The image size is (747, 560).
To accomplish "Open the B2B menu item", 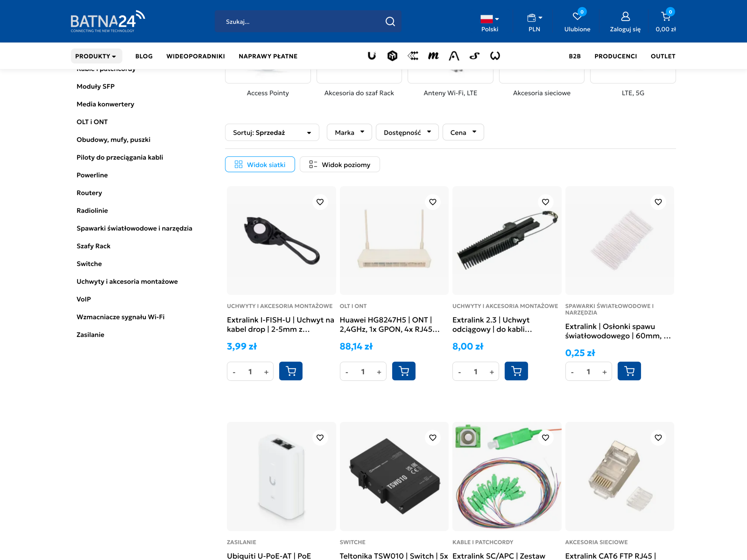I will [x=575, y=56].
